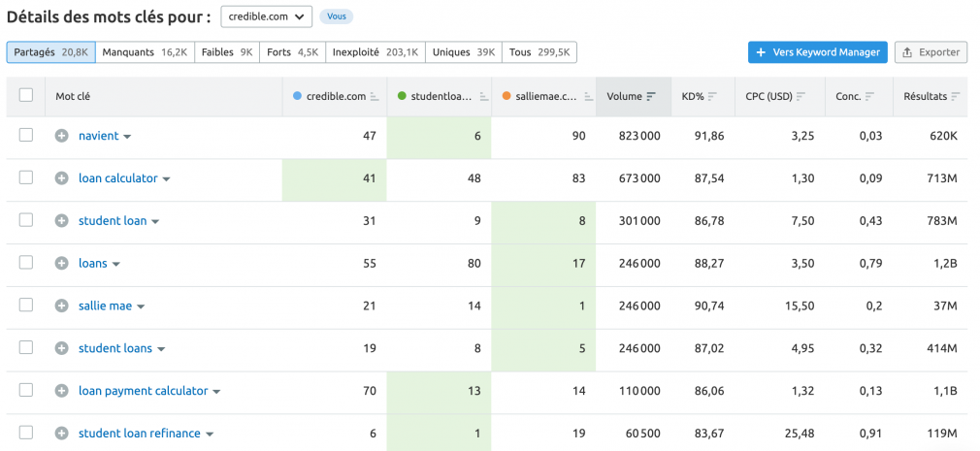Screen dimensions: 980x451
Task: Open dropdown arrow beside loans
Action: coord(115,264)
